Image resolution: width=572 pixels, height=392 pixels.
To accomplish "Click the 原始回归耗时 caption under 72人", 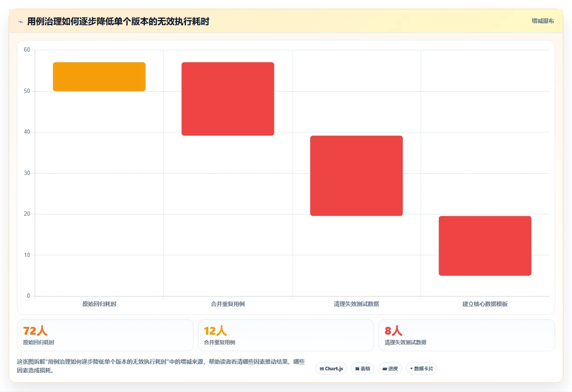I will pyautogui.click(x=39, y=343).
